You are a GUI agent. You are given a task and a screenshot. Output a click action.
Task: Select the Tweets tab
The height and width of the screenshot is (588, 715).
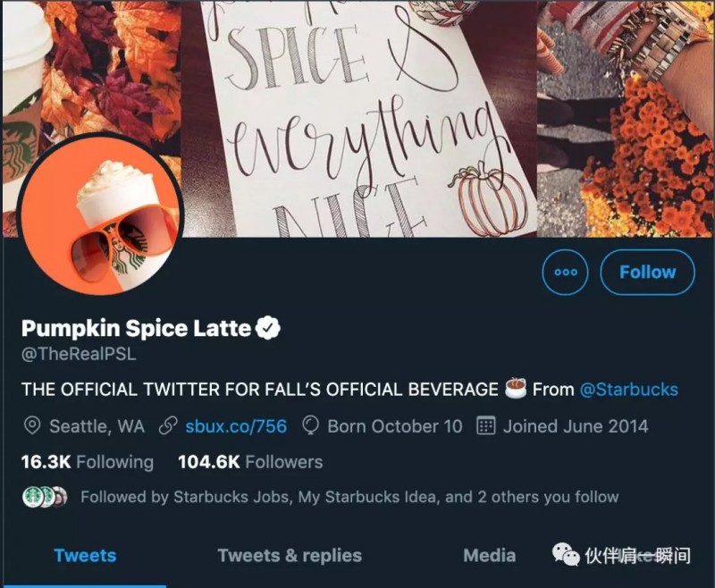click(85, 555)
